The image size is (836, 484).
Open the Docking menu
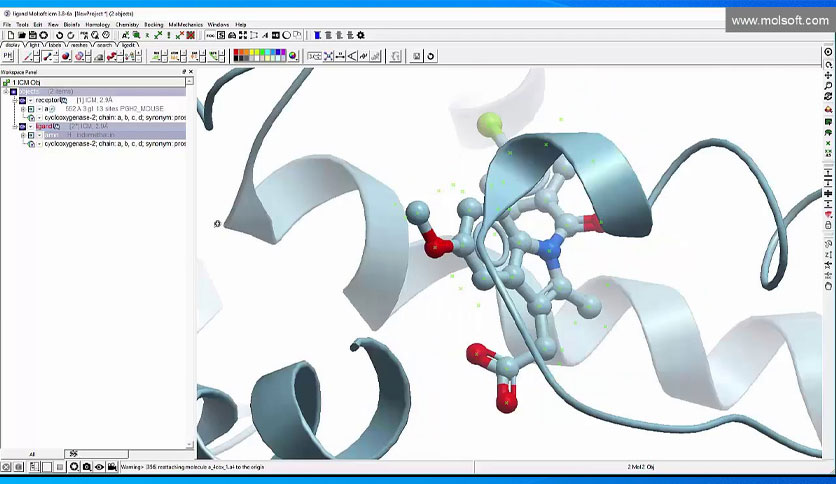pyautogui.click(x=154, y=25)
